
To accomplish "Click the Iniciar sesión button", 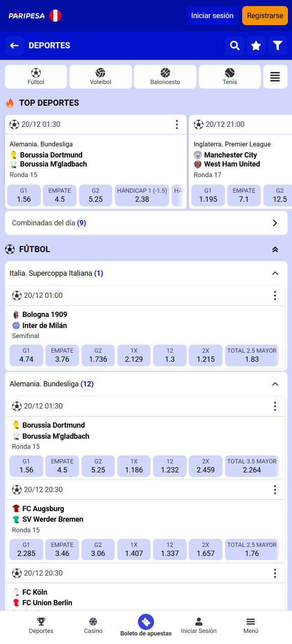I will point(211,15).
